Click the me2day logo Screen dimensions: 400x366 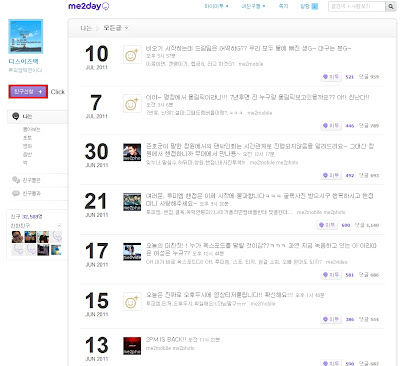tap(89, 6)
